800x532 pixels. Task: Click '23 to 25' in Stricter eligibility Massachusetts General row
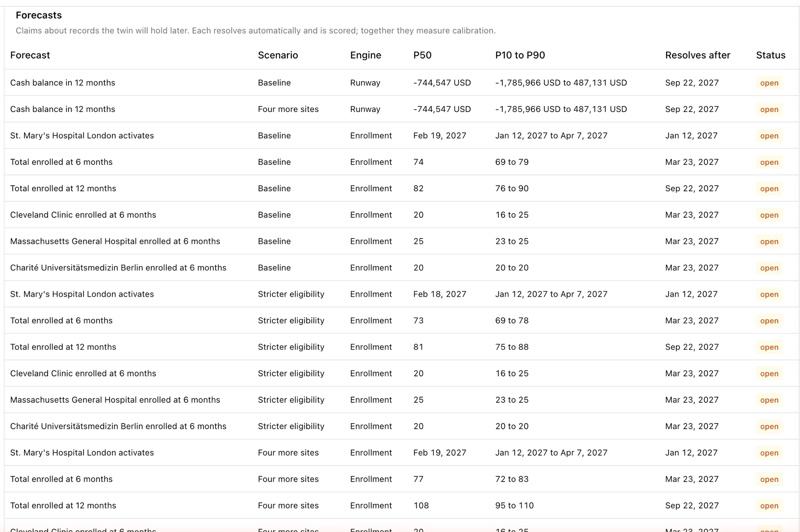point(512,400)
